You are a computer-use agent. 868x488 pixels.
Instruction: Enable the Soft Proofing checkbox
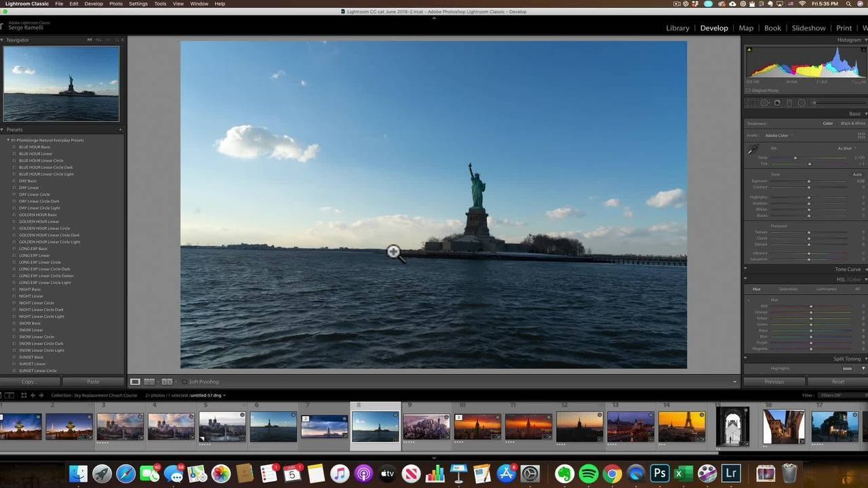tap(184, 382)
